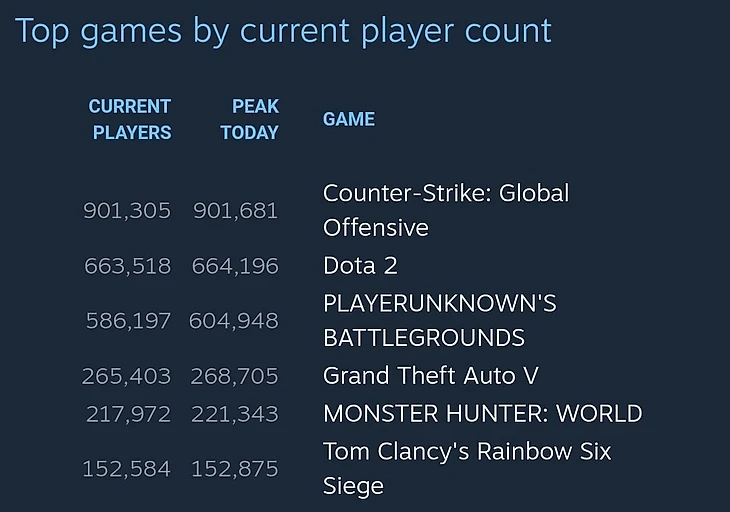The image size is (730, 512).
Task: Click the PEAK TODAY column header
Action: pyautogui.click(x=250, y=119)
